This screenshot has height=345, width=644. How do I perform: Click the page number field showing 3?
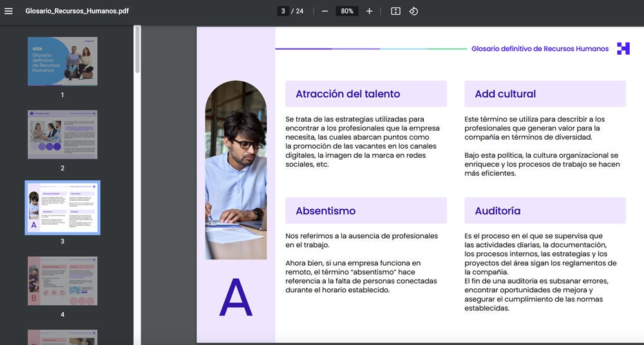(283, 11)
